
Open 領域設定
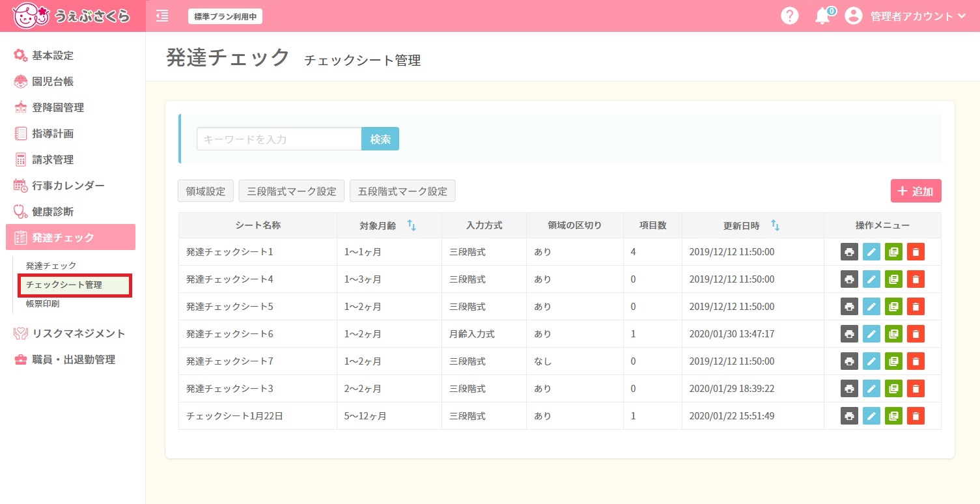205,191
